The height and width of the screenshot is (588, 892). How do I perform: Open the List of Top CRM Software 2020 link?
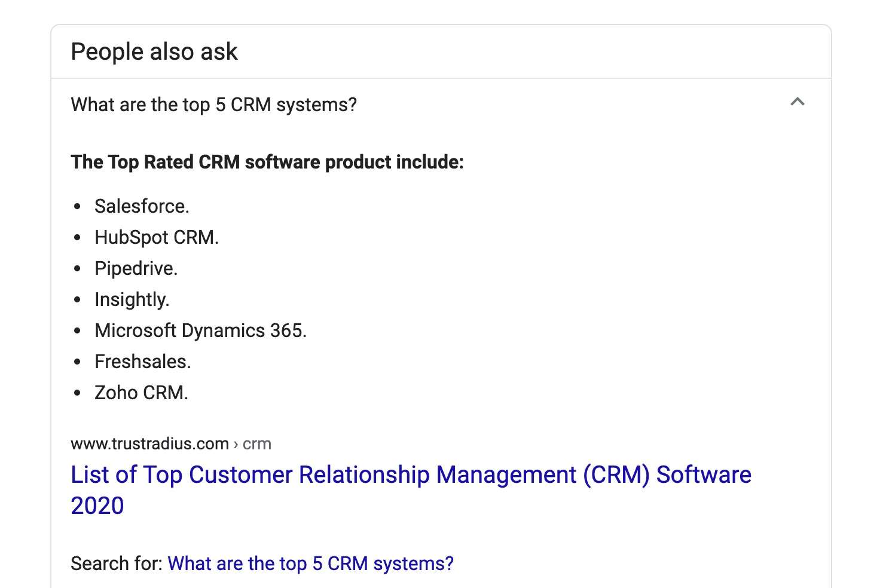tap(411, 490)
